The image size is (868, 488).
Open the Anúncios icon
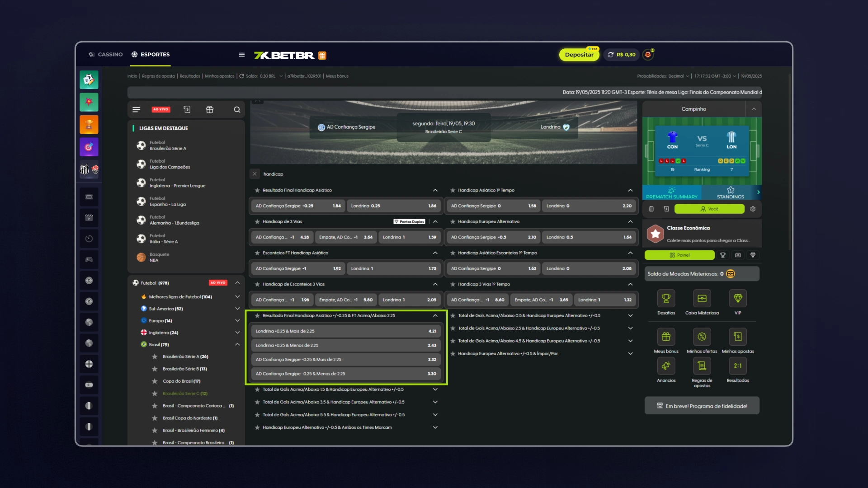pos(666,366)
